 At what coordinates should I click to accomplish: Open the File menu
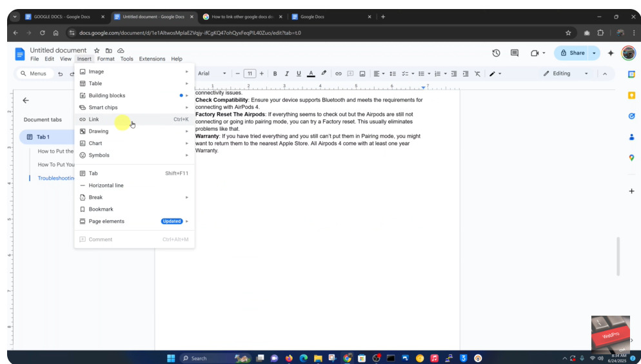35,59
